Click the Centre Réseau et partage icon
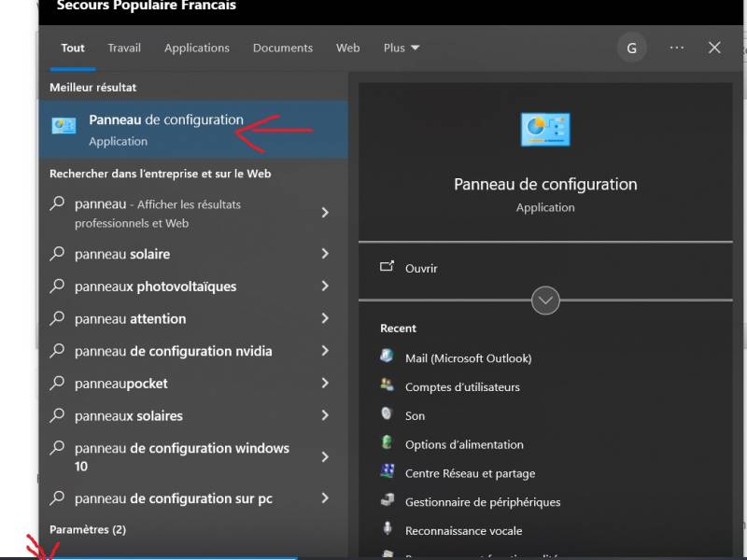 387,470
